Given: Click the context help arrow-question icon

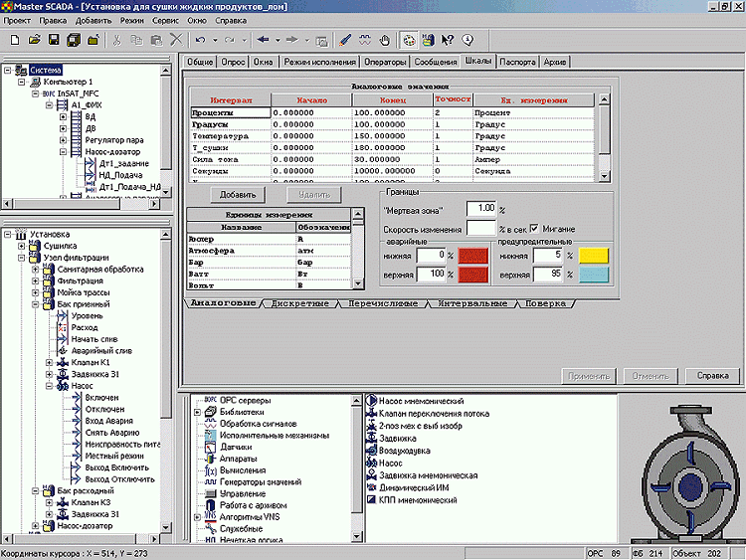Looking at the screenshot, I should pyautogui.click(x=448, y=40).
